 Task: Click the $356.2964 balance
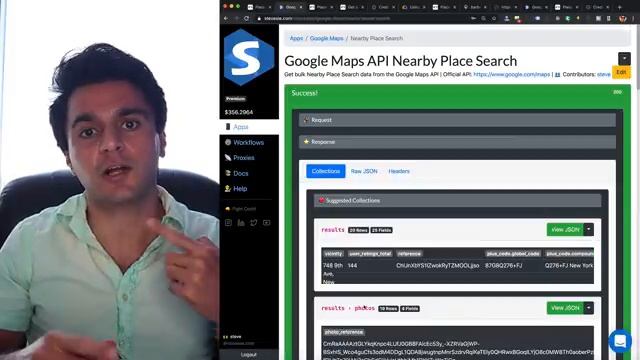[x=239, y=112]
